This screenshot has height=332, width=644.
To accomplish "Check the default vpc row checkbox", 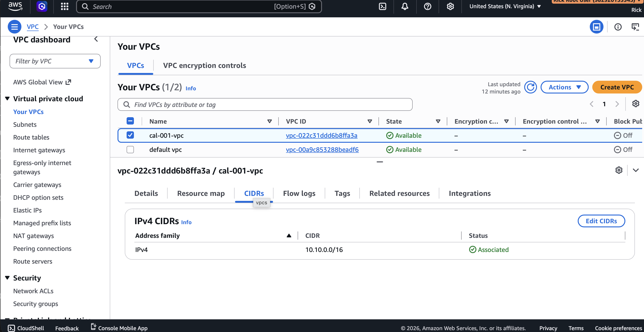I will (x=130, y=150).
